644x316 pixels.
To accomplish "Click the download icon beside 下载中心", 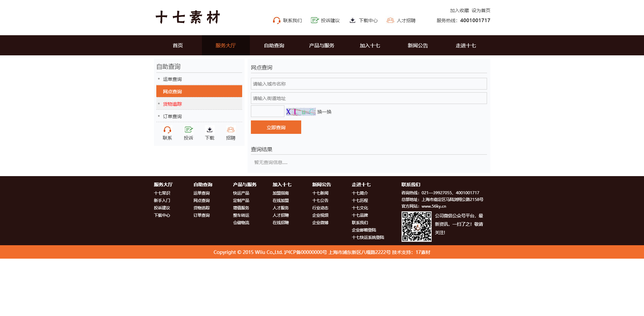I will click(353, 20).
